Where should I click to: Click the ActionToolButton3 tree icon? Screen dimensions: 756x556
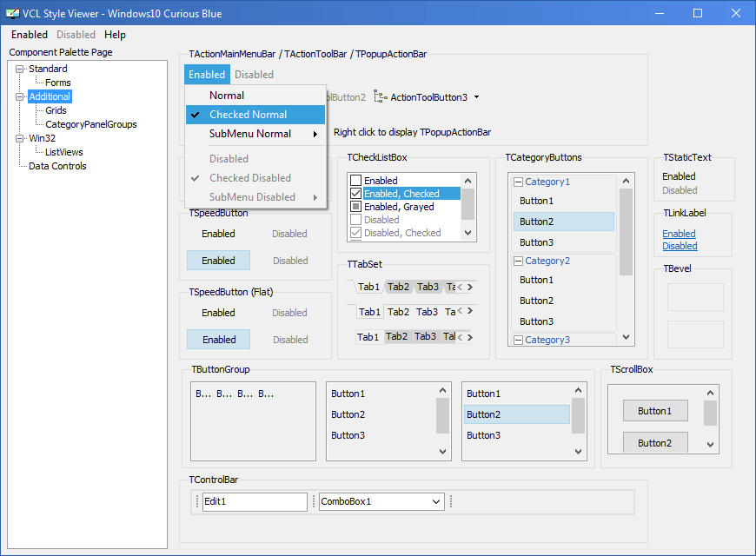click(381, 97)
